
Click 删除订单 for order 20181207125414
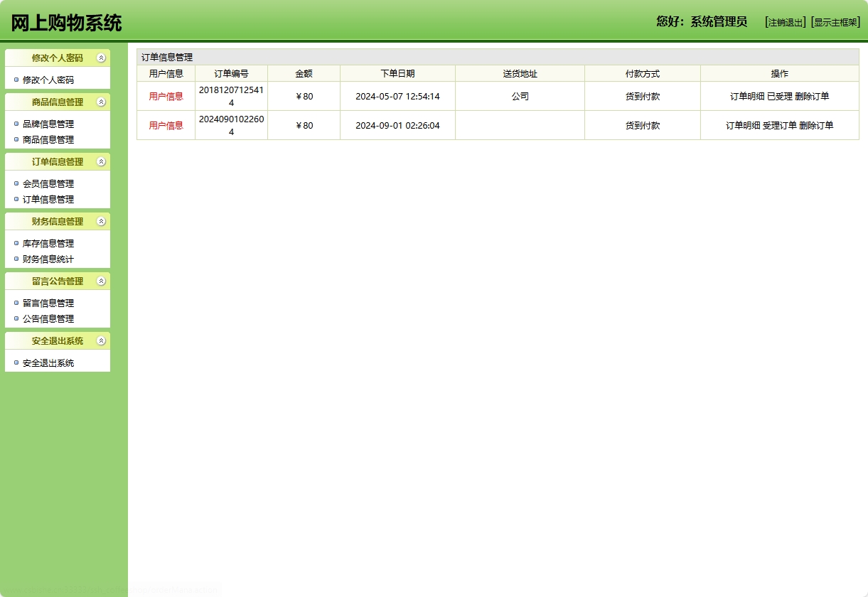point(812,97)
